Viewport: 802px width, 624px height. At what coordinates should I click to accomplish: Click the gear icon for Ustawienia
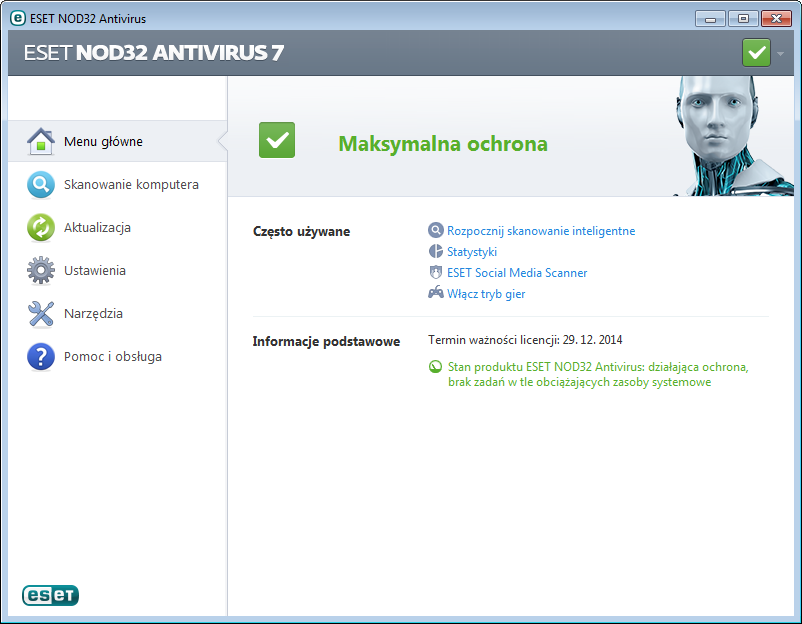point(41,271)
